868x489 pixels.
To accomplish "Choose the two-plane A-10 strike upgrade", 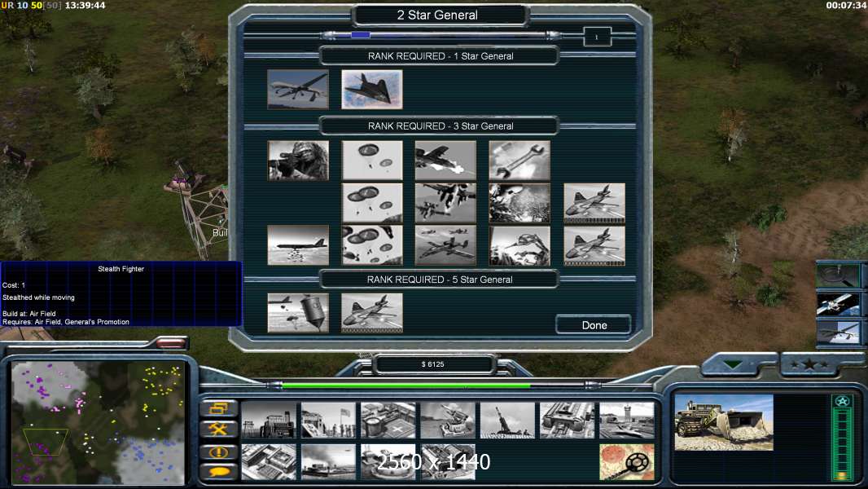I will pos(445,203).
